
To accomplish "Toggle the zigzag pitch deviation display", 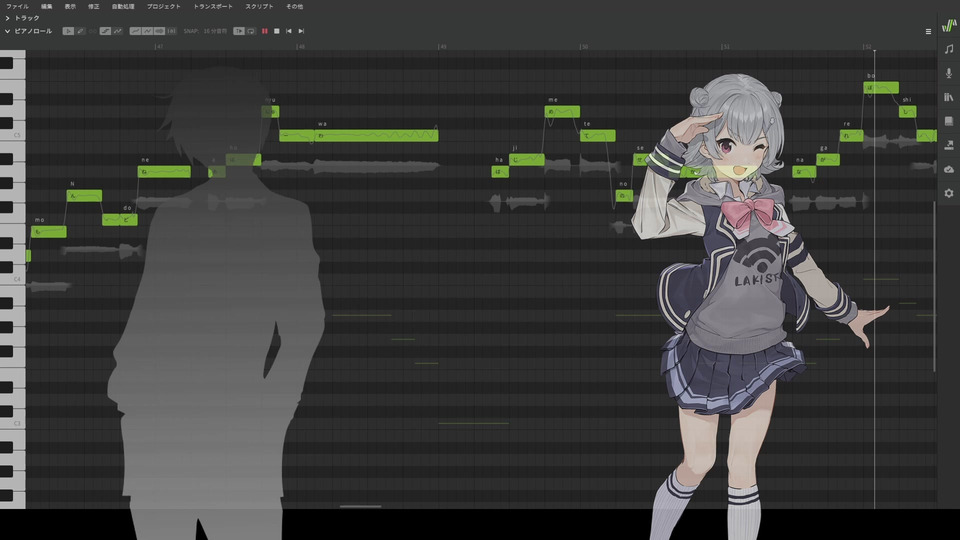I will 148,31.
